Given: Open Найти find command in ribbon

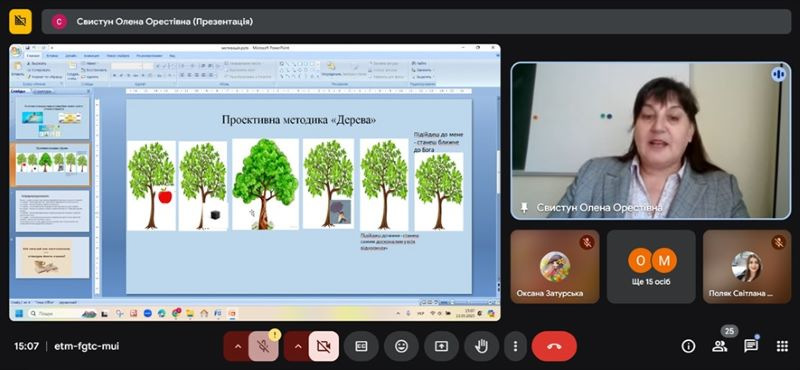Looking at the screenshot, I should (x=421, y=64).
